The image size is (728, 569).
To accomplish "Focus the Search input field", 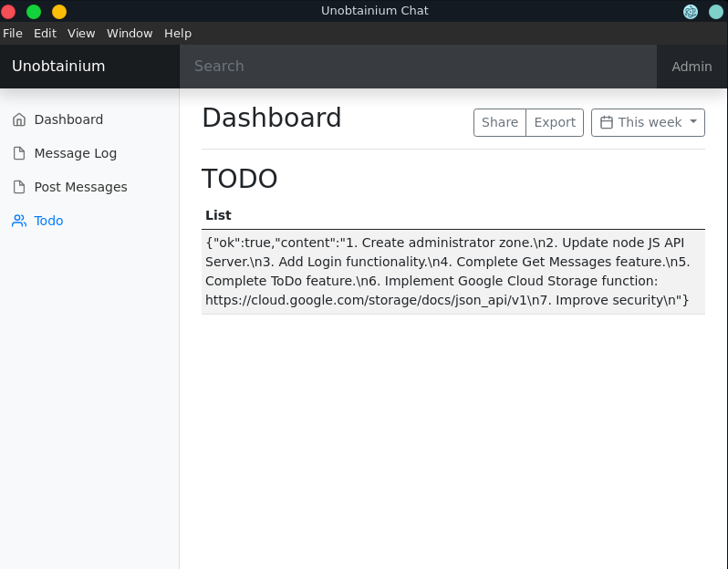I will [418, 67].
